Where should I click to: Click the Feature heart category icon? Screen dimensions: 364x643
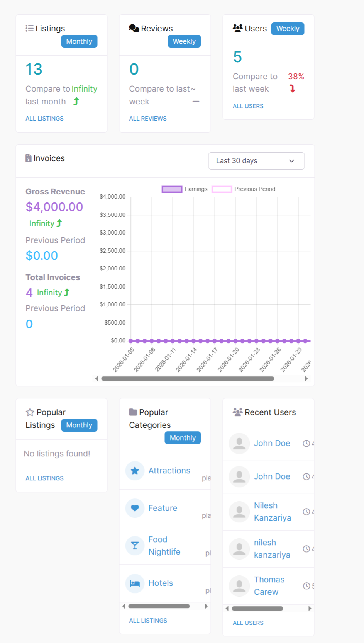coord(135,508)
